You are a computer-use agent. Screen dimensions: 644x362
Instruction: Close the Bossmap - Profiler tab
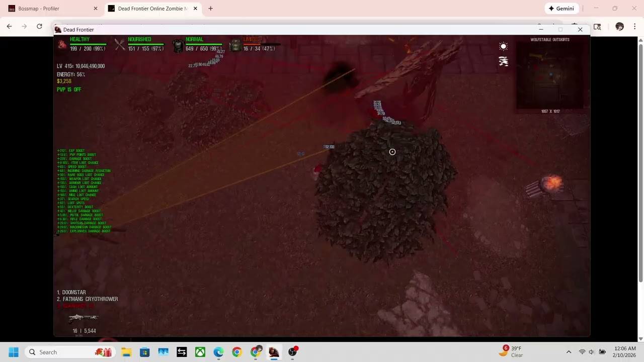96,9
